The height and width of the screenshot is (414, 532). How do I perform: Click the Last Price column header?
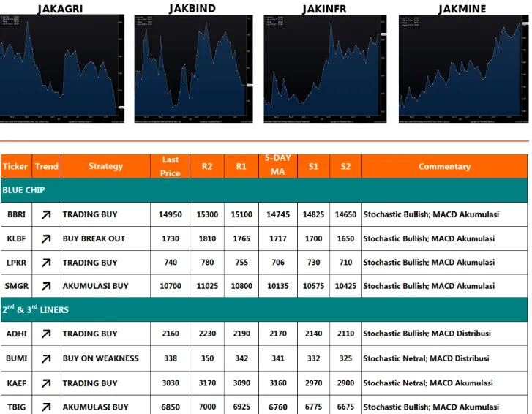tap(170, 166)
